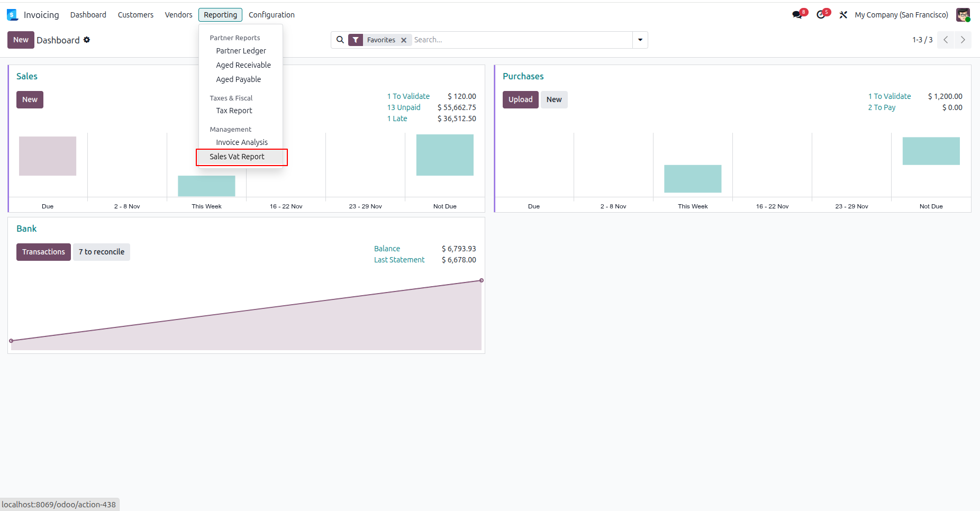Click the Not Due bar in Sales chart

pyautogui.click(x=445, y=155)
